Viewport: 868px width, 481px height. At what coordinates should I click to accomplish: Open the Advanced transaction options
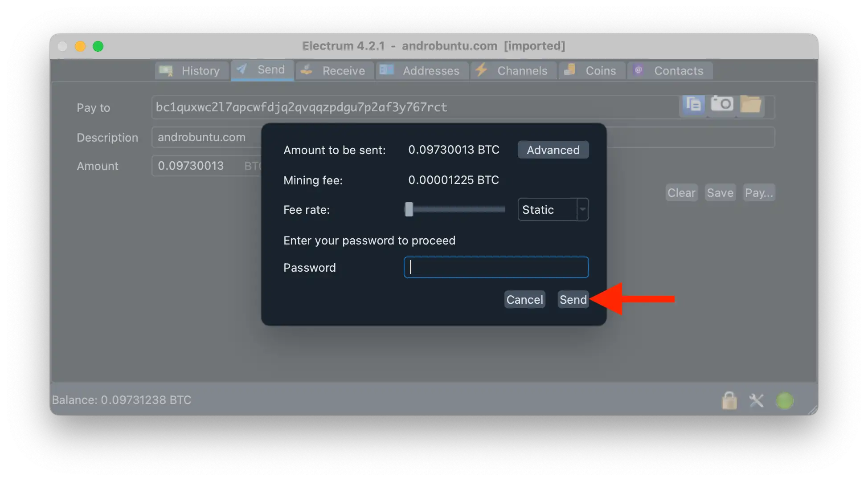553,150
